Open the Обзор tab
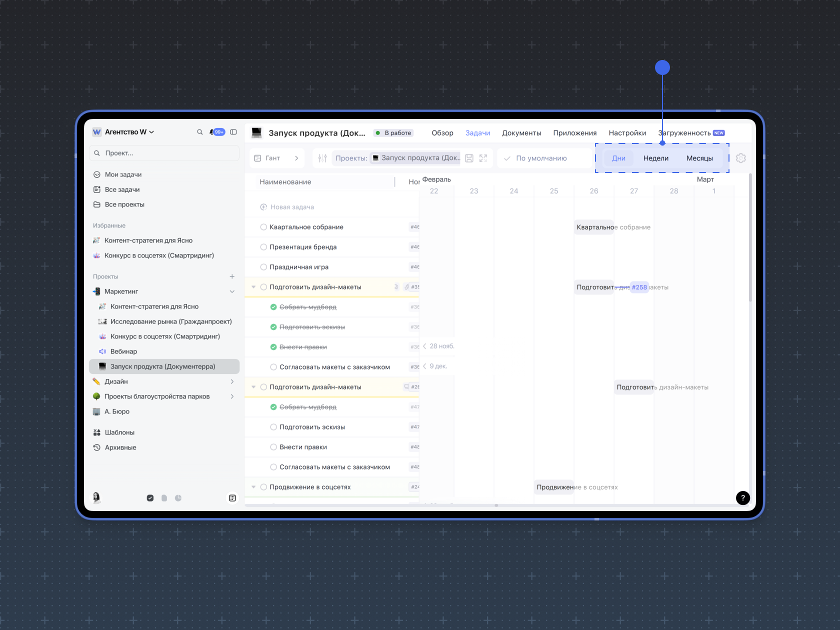The height and width of the screenshot is (630, 840). point(442,133)
